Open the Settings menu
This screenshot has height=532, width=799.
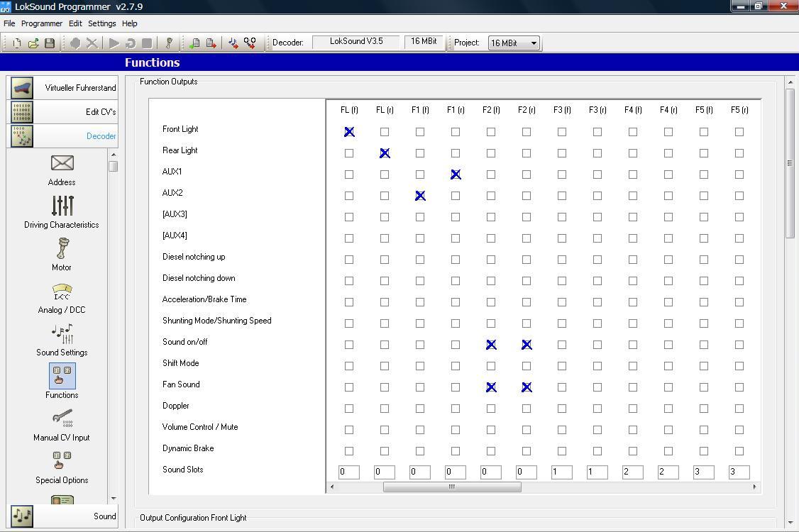point(102,23)
